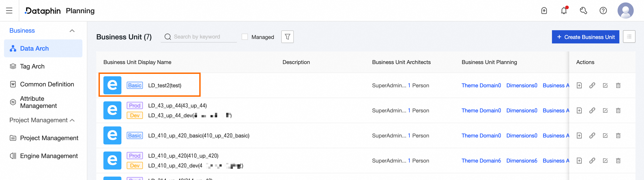Screen dimensions: 644x180
Task: Open the notifications bell
Action: [564, 11]
